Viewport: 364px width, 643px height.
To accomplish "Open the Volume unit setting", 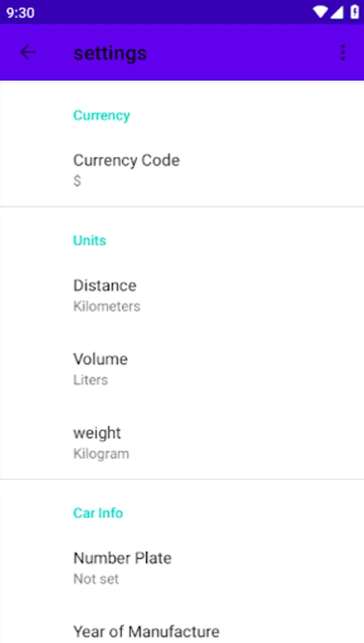I will pos(100,359).
